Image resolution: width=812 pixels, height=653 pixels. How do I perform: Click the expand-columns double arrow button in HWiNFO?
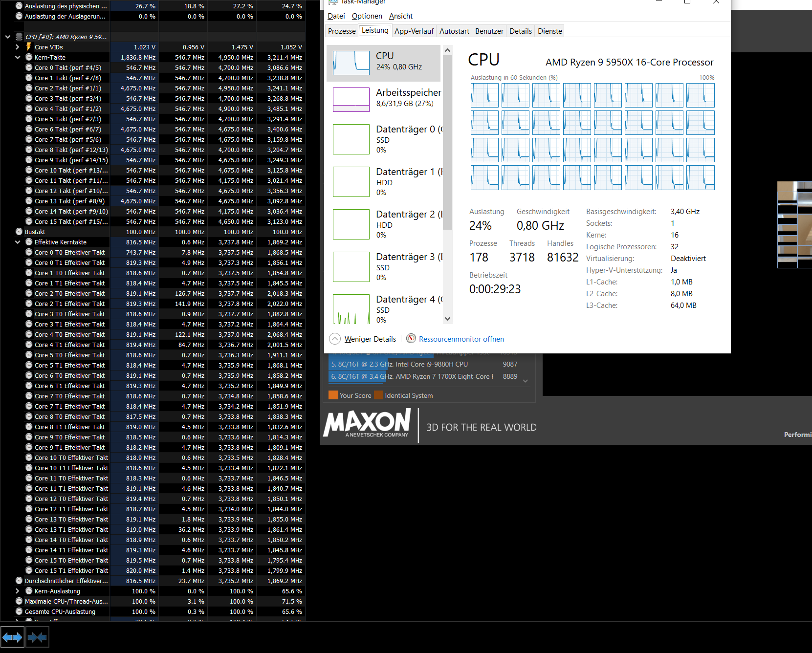[x=12, y=637]
